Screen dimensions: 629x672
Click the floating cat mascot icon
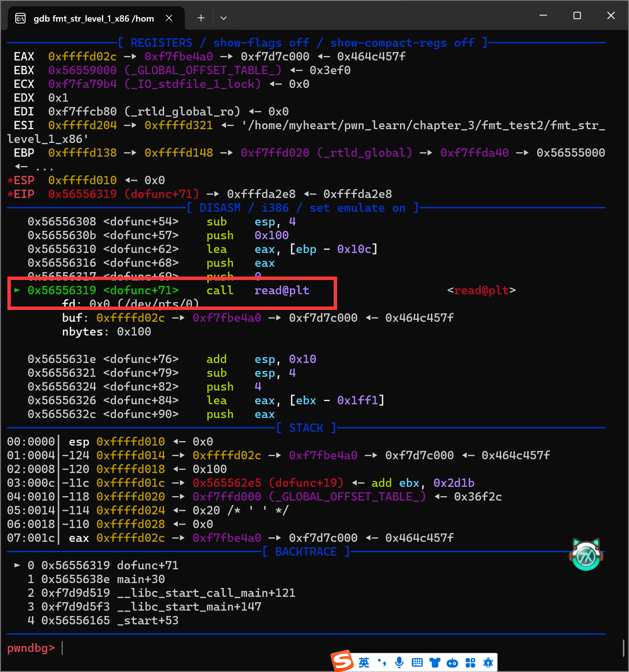coord(586,555)
